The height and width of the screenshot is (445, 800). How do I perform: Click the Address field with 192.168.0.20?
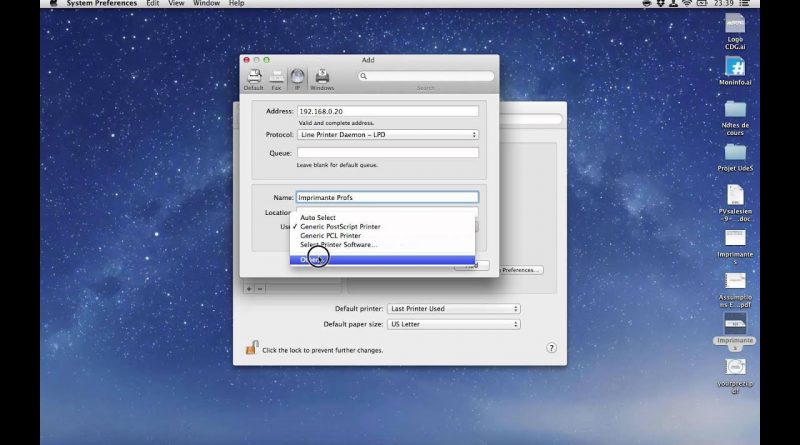388,111
